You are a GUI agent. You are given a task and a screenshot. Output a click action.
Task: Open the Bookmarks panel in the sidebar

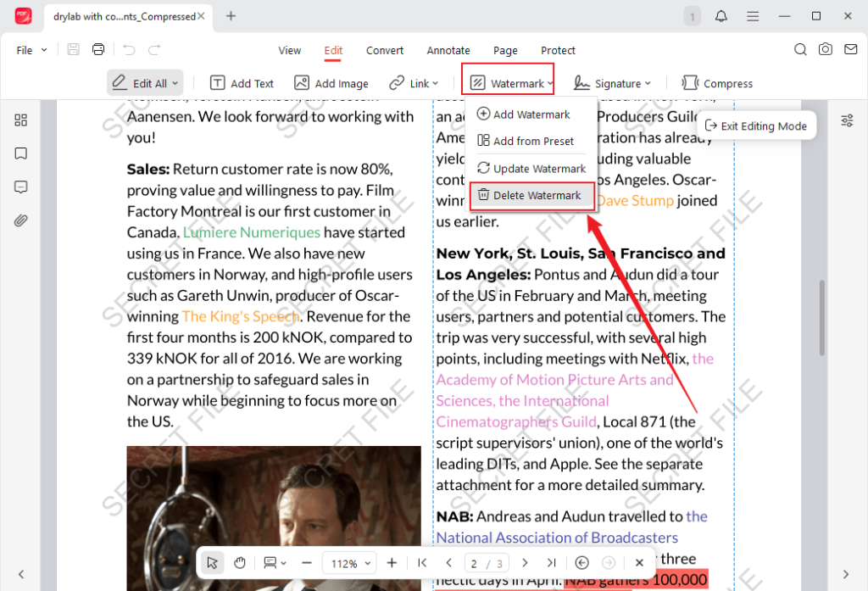pos(20,153)
